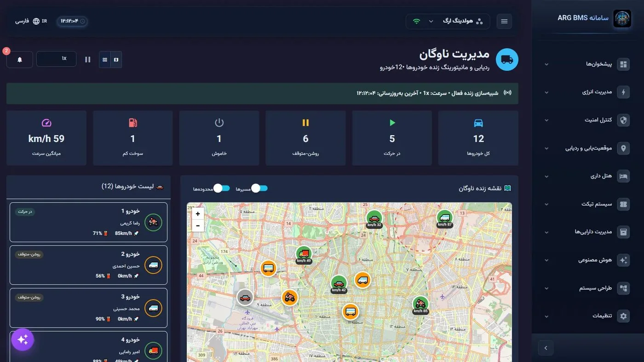
Task: Click the ARG BMS logo image
Action: 622,19
